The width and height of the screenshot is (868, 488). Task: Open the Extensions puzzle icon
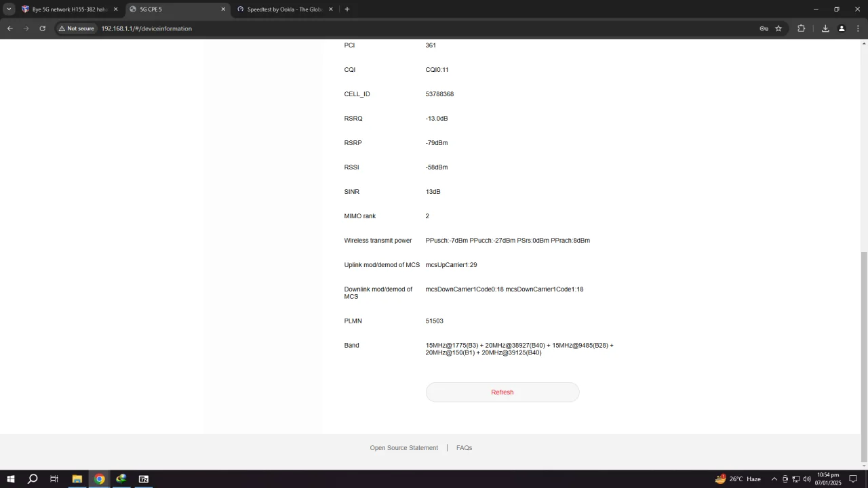click(x=801, y=28)
